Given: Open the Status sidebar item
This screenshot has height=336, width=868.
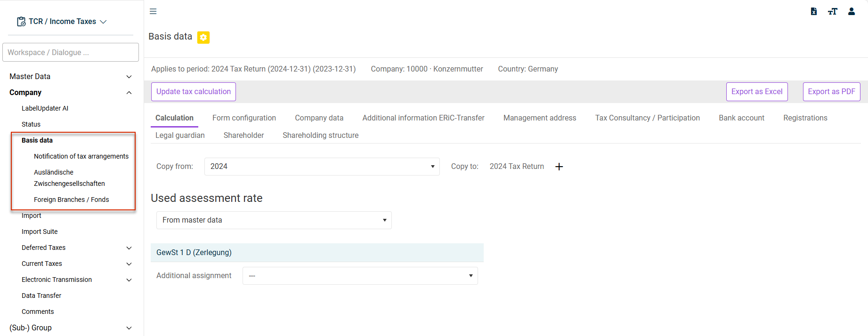Looking at the screenshot, I should click(31, 124).
